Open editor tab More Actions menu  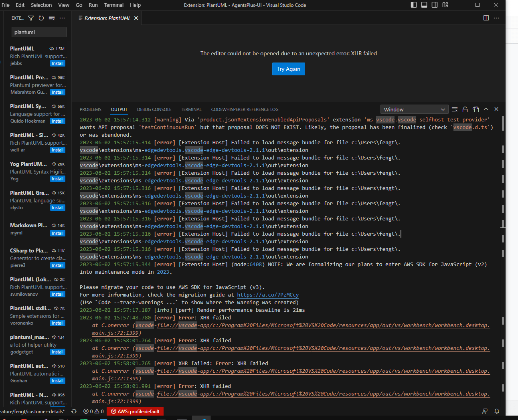496,18
